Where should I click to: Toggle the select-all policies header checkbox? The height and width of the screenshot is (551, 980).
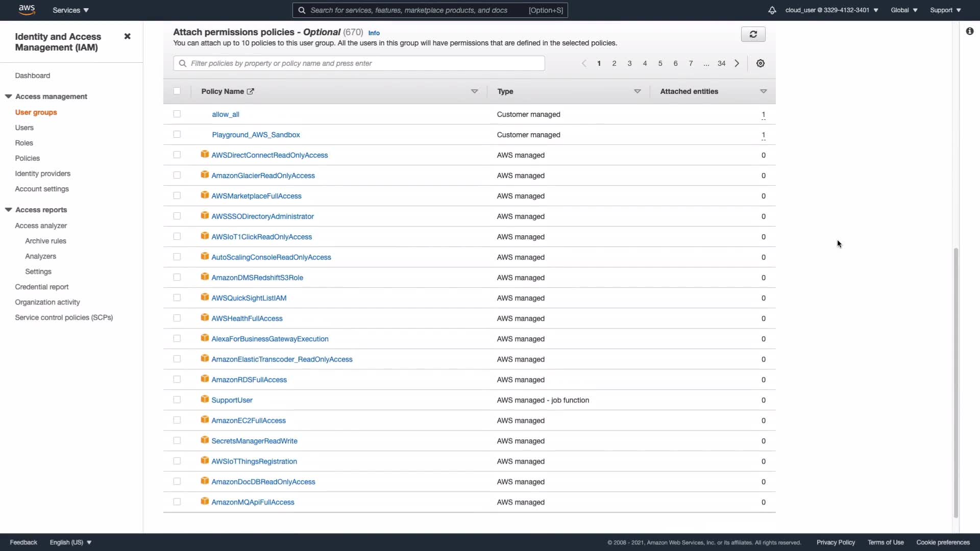(x=177, y=91)
